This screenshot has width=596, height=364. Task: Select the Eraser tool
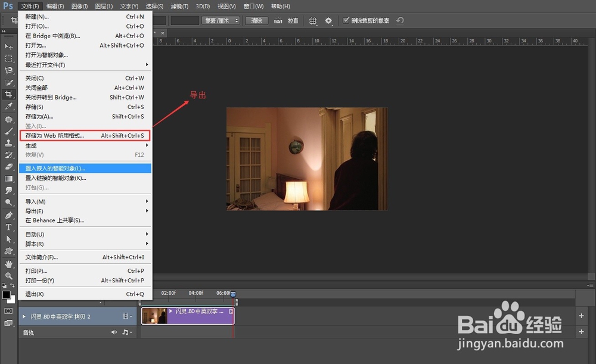(x=8, y=166)
